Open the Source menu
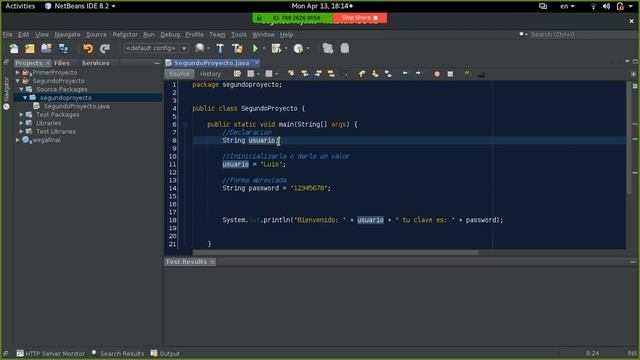 96,35
